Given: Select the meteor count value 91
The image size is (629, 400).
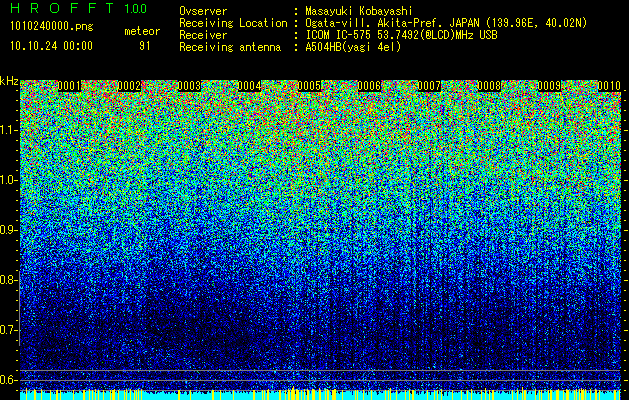Looking at the screenshot, I should coord(145,46).
